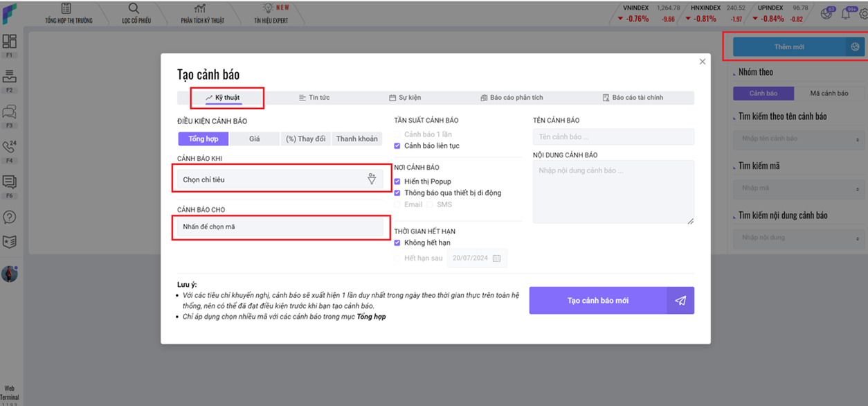Open Lọc cổ phiếu search tool
868x406 pixels.
136,13
